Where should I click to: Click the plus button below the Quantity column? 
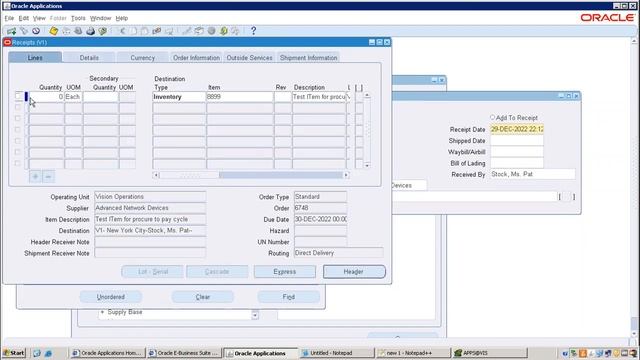click(x=36, y=177)
